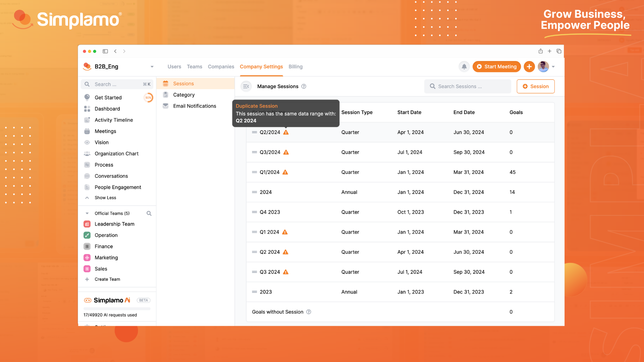This screenshot has width=644, height=362.
Task: Click the Operation team icon
Action: click(x=87, y=235)
